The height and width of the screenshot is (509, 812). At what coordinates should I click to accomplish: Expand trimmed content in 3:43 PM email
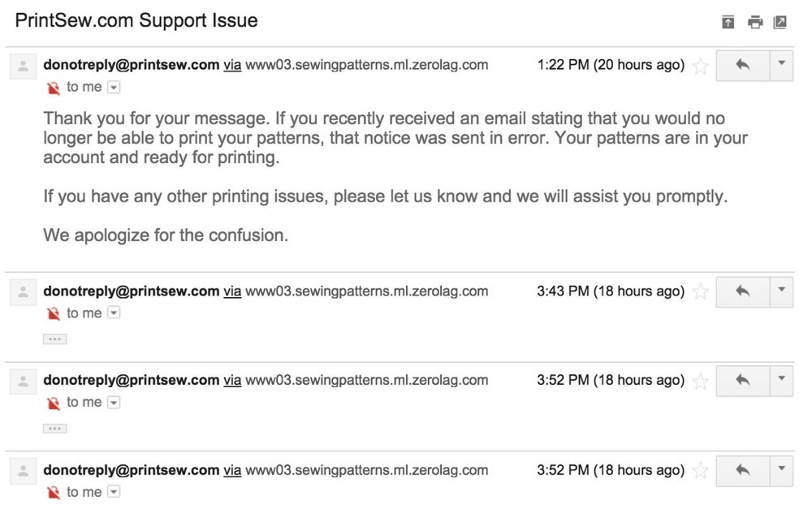55,339
